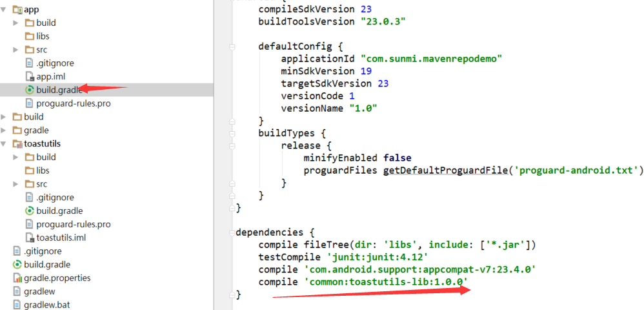The width and height of the screenshot is (644, 310).
Task: Click the buildTypes keyword
Action: point(287,133)
